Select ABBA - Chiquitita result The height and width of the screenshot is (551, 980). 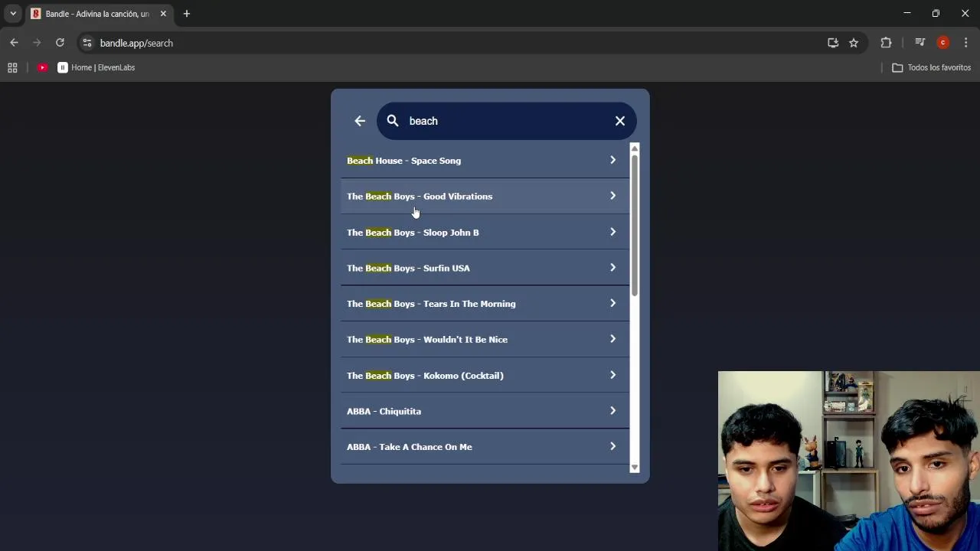(485, 411)
